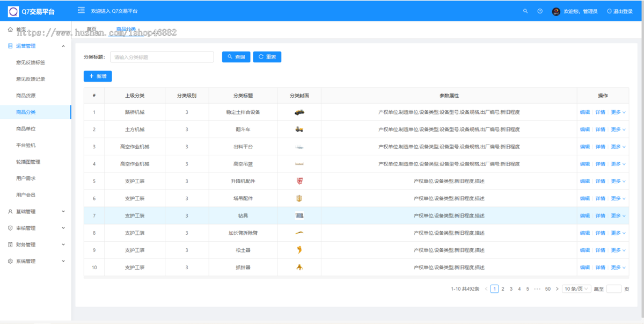Open 更多 dropdown for 稳定土拌合设备 row

(x=618, y=112)
